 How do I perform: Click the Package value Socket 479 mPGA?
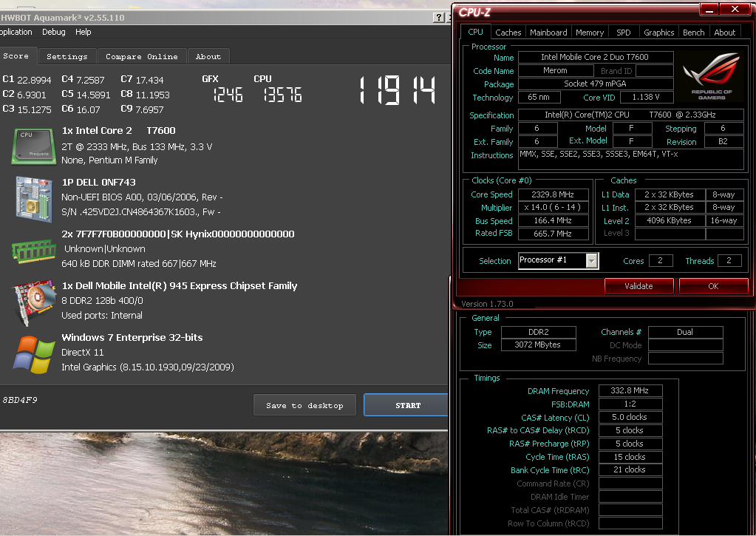pos(595,84)
